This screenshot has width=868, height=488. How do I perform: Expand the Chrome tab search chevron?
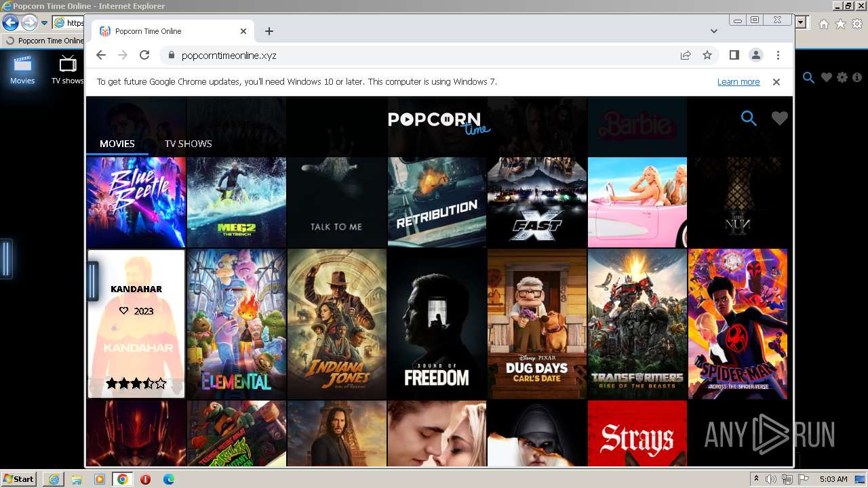click(x=714, y=31)
